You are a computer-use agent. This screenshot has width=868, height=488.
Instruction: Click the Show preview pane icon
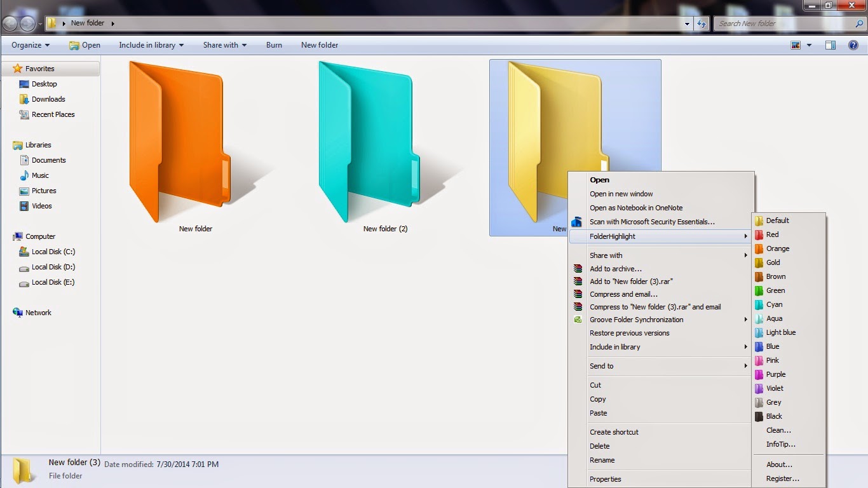831,45
